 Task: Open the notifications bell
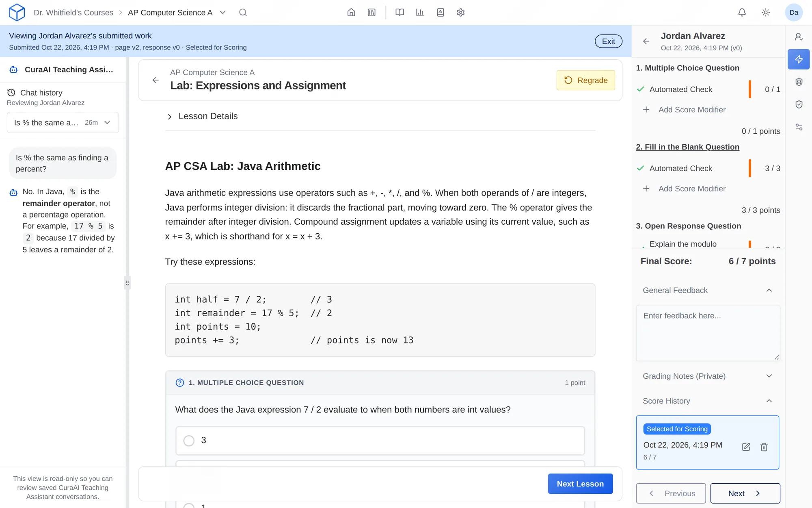pos(742,13)
